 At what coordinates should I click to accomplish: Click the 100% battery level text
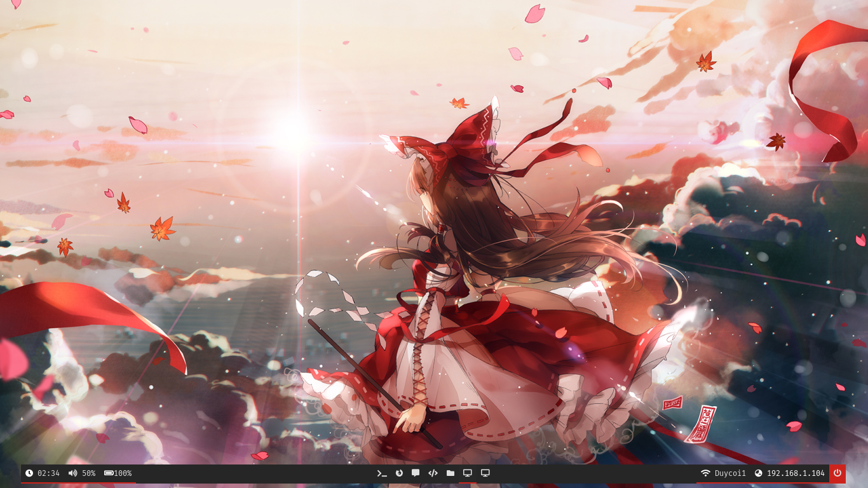pyautogui.click(x=123, y=473)
